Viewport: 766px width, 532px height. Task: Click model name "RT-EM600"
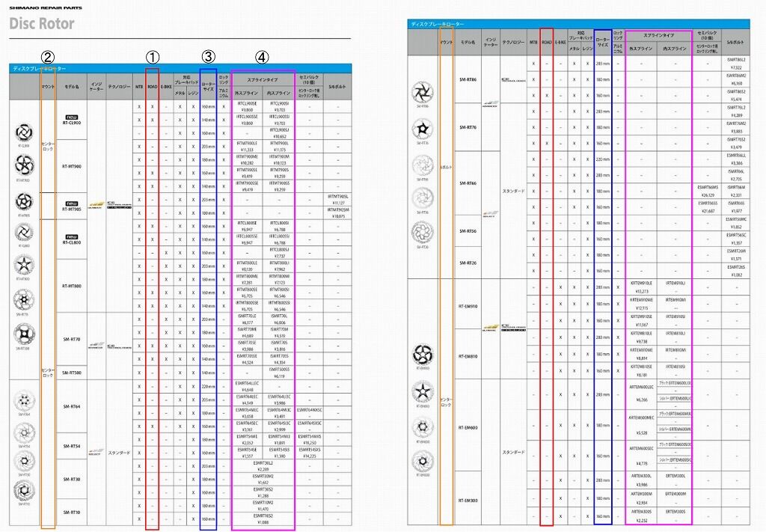click(x=468, y=427)
